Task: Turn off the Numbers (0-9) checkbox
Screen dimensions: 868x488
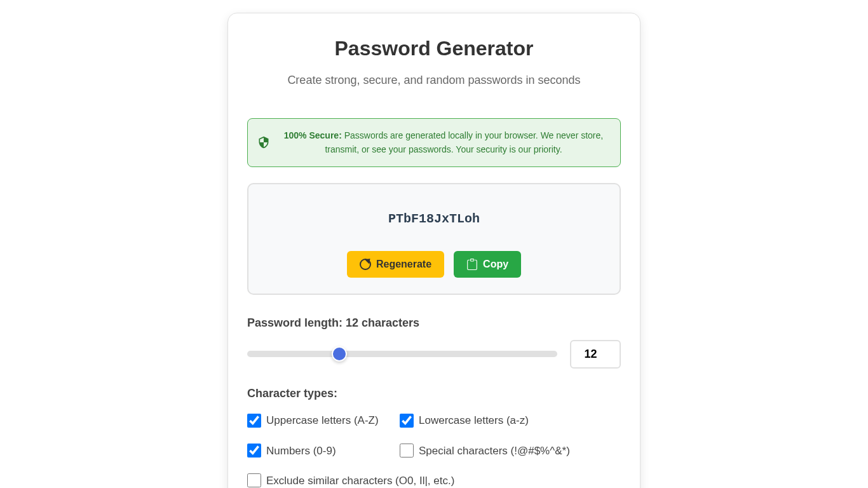Action: pos(254,451)
